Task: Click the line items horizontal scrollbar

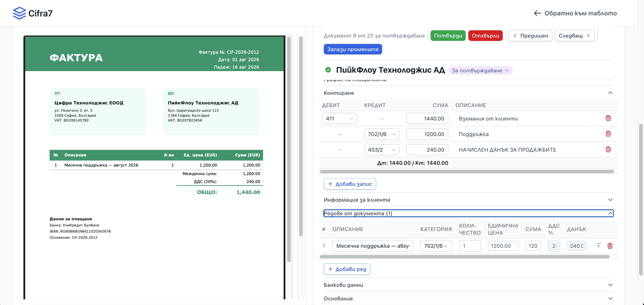Action: pos(465,257)
